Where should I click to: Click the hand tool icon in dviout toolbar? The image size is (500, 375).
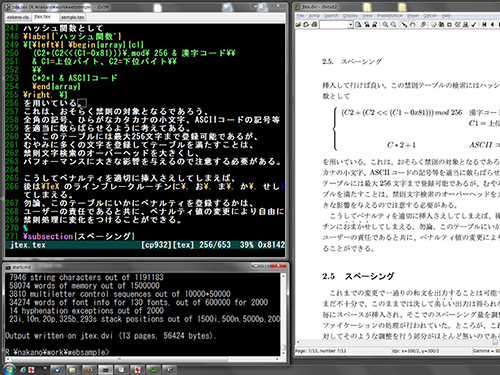pyautogui.click(x=412, y=24)
